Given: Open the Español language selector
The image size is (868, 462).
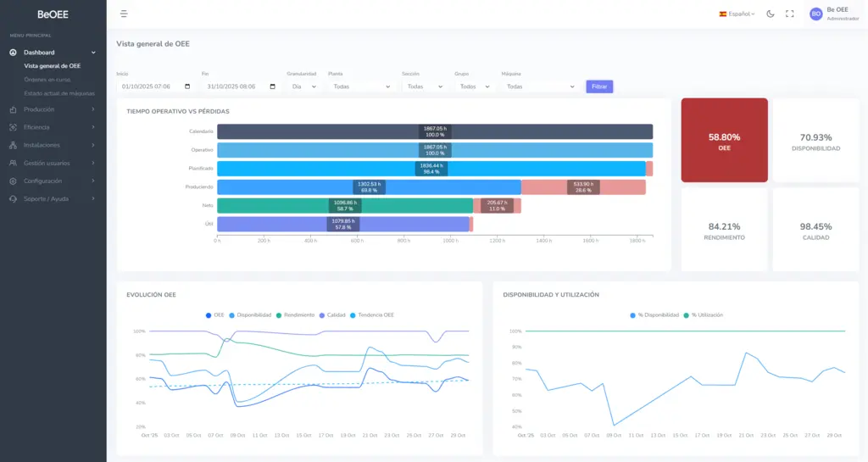Looking at the screenshot, I should click(x=737, y=14).
